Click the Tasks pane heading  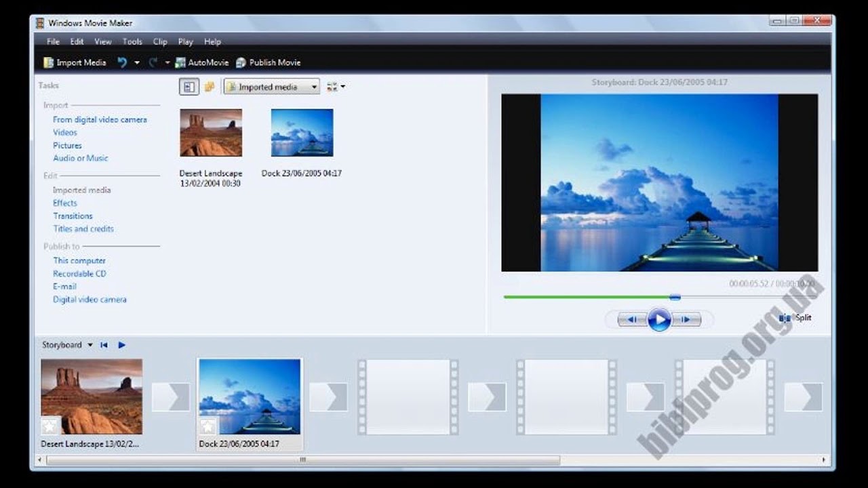click(49, 85)
